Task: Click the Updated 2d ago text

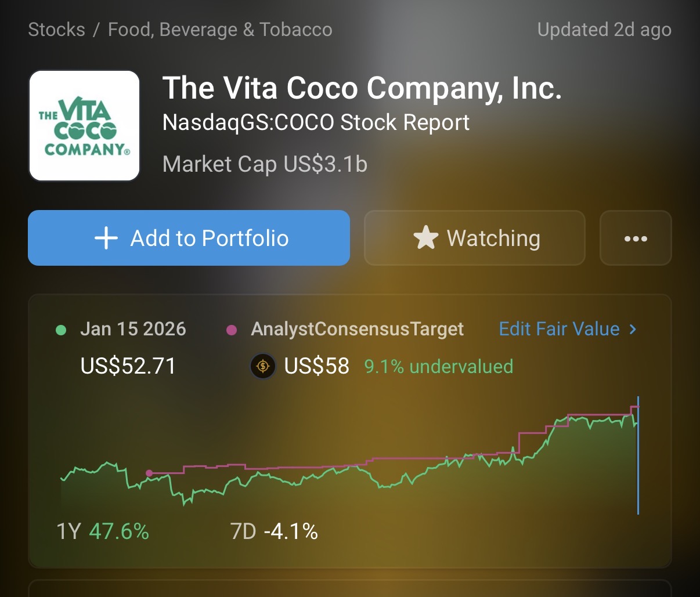Action: [x=604, y=30]
